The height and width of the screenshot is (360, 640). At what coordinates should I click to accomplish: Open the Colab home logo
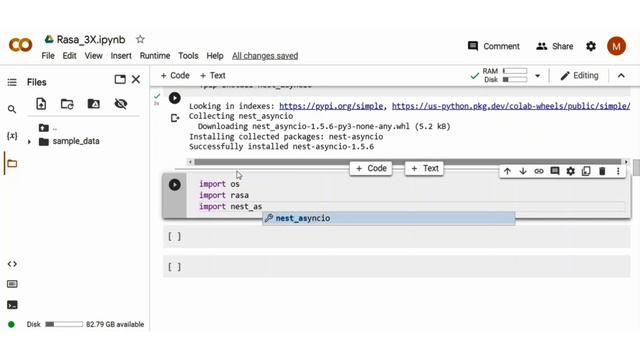pyautogui.click(x=20, y=44)
